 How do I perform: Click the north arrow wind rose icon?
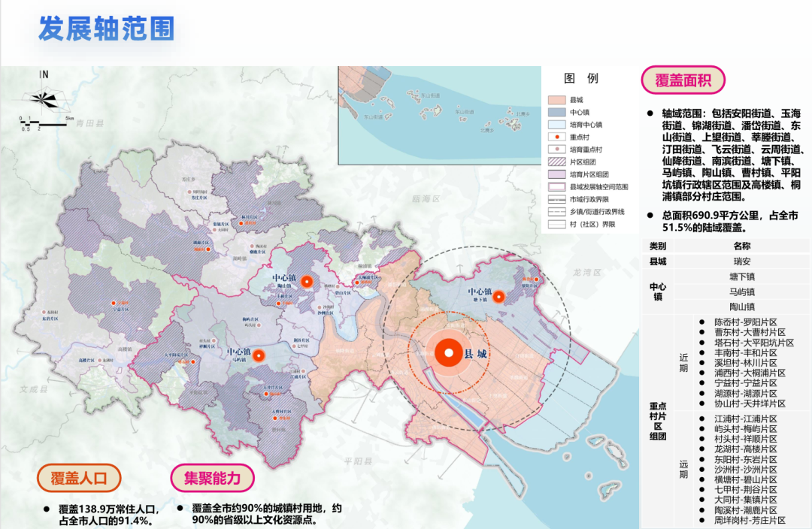43,96
